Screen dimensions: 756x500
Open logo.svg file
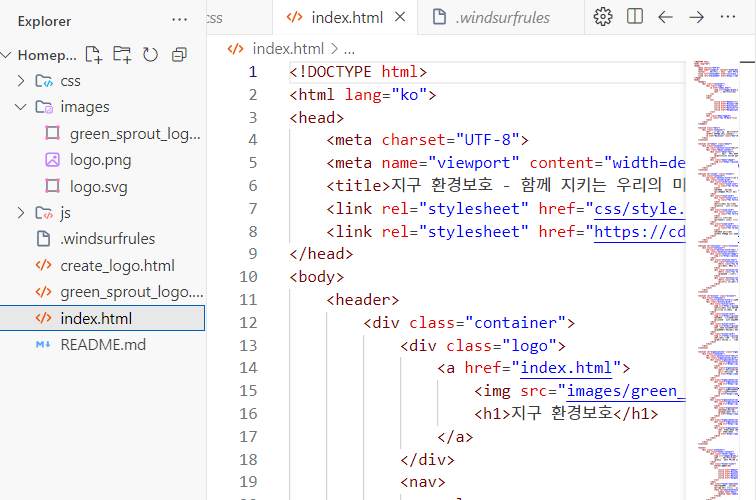click(x=98, y=186)
